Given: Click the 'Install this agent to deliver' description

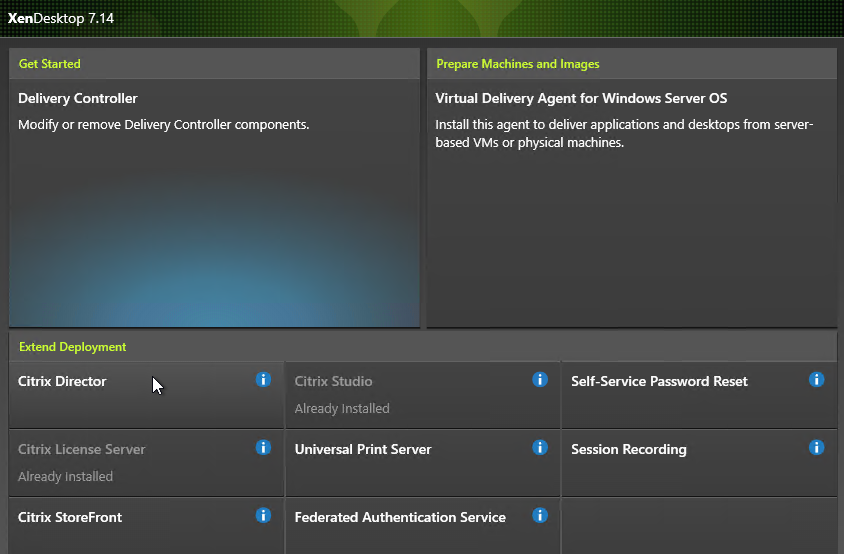Looking at the screenshot, I should click(x=624, y=134).
